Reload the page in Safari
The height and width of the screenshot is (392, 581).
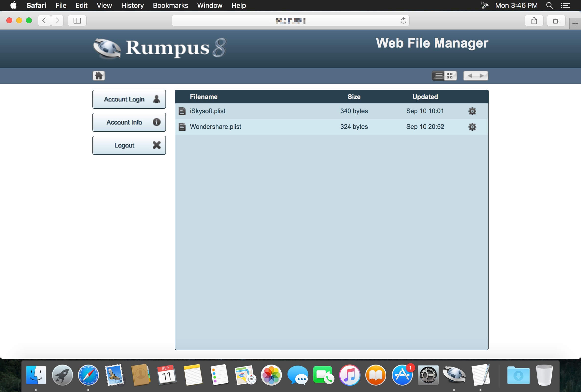point(403,21)
